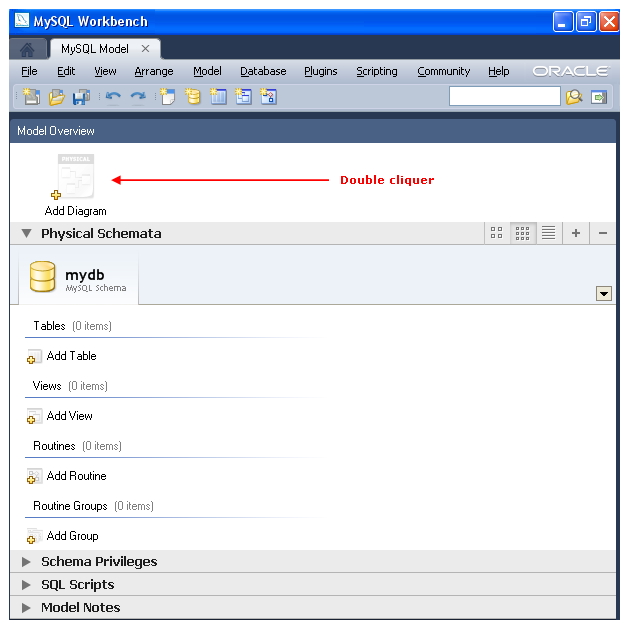Click the Add View link
Viewport: 628px width, 626px height.
tap(69, 416)
